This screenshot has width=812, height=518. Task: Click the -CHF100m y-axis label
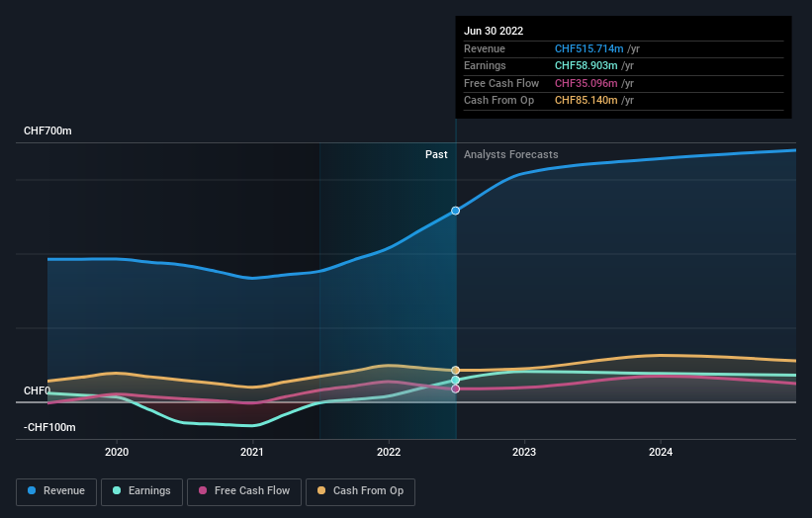49,427
